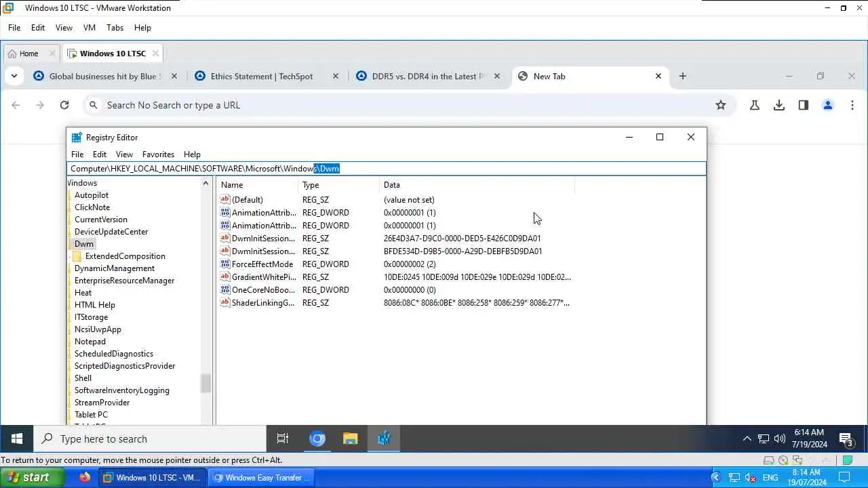
Task: Select the ClickNote registry key
Action: (92, 207)
